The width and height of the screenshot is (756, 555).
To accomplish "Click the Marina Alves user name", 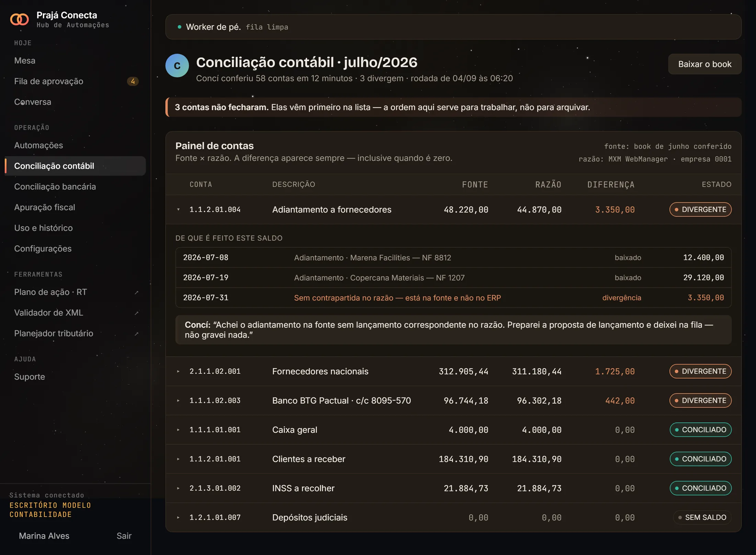I will point(44,536).
